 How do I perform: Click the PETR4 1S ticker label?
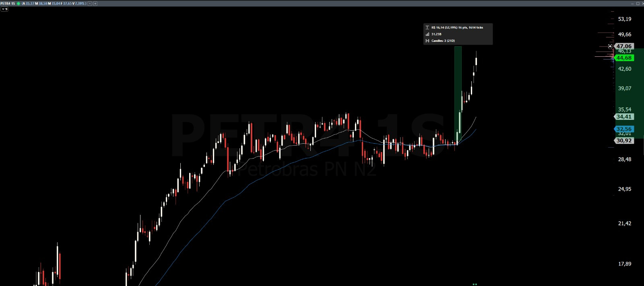point(8,3)
